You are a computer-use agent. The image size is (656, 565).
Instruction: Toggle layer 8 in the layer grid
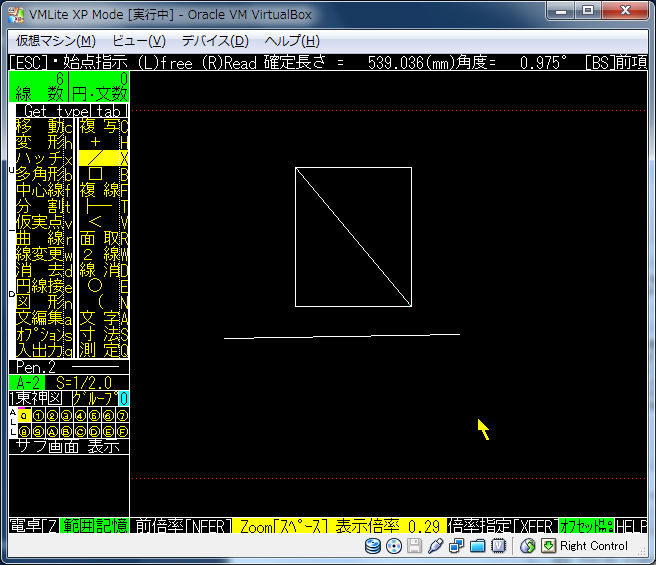(24, 431)
